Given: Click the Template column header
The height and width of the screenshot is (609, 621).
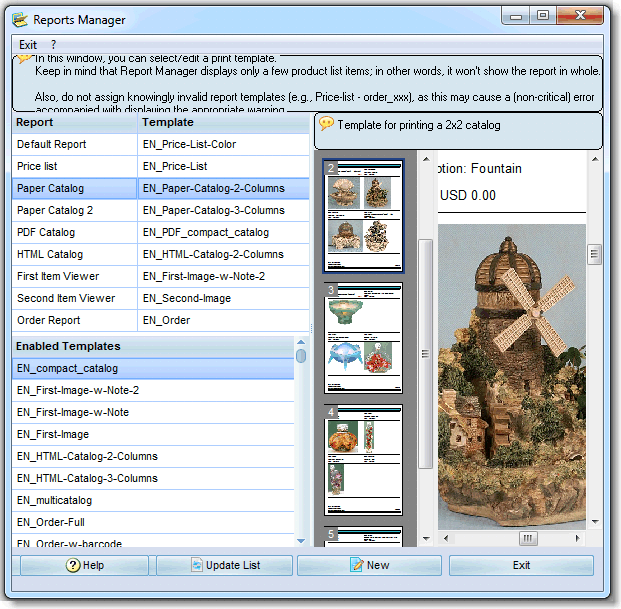Looking at the screenshot, I should pyautogui.click(x=223, y=123).
